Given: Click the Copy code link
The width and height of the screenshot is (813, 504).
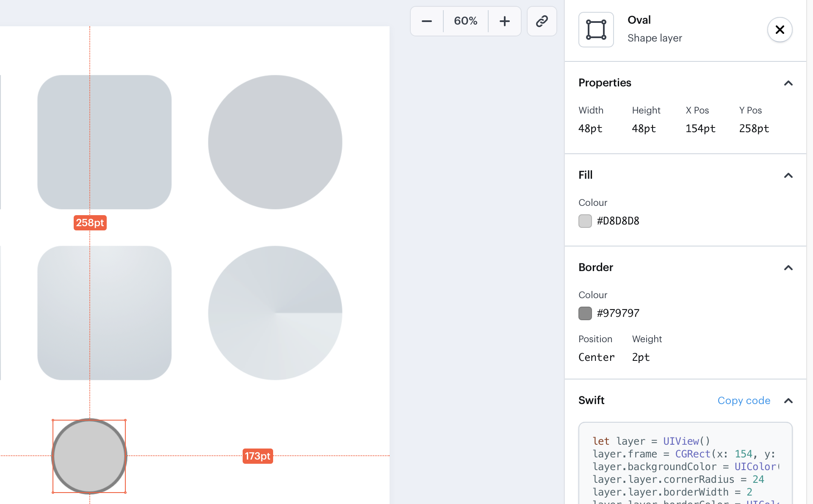Looking at the screenshot, I should coord(744,401).
